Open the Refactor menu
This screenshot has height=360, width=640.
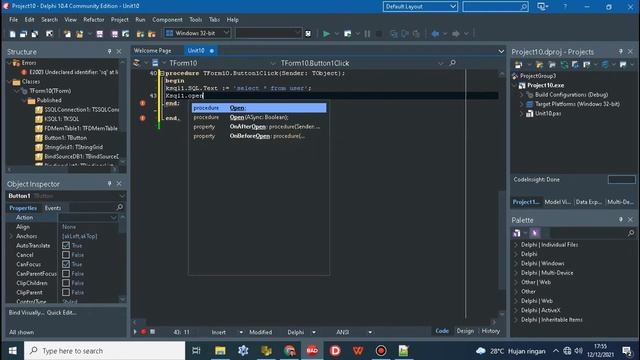93,20
